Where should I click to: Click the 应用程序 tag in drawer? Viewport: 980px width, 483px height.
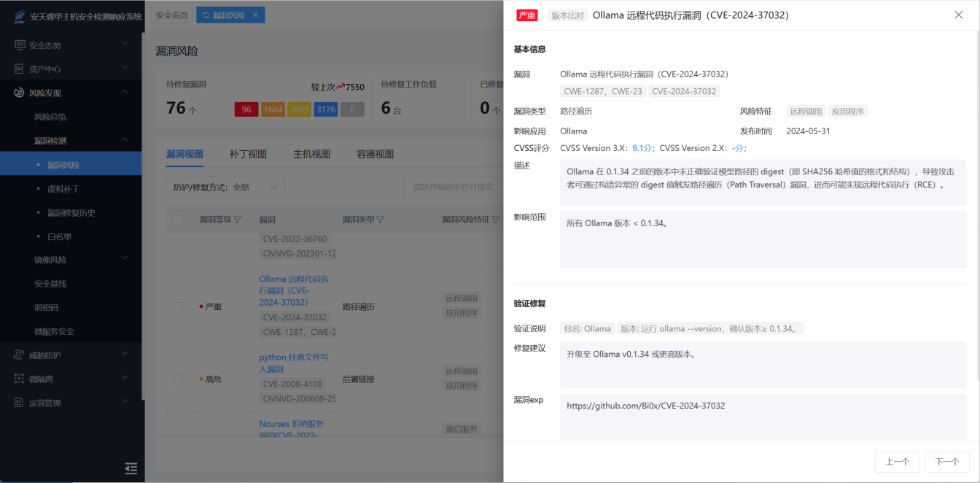click(848, 112)
